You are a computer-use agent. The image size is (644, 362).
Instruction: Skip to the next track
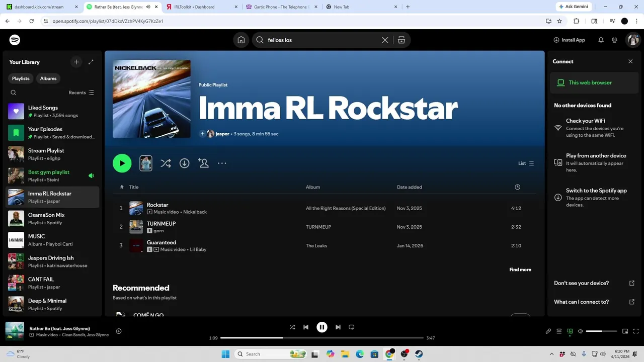338,327
